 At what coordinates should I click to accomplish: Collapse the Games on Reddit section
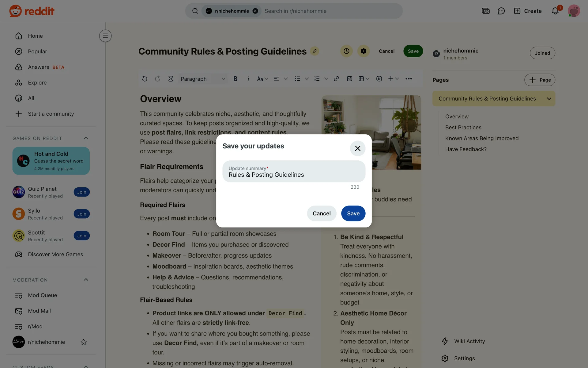86,138
